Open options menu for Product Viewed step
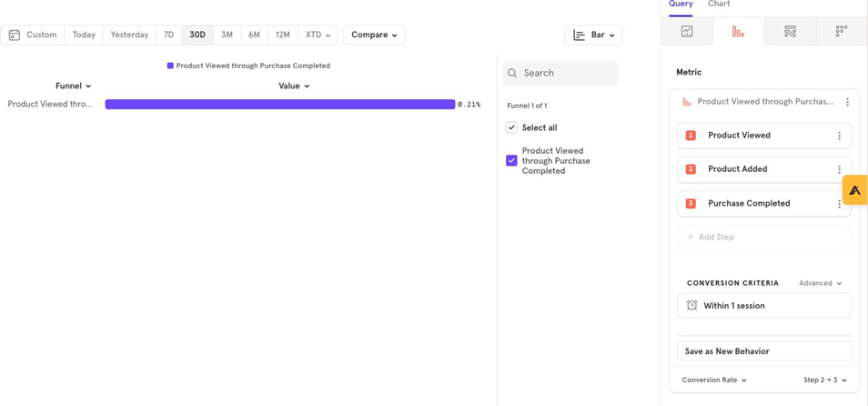868x406 pixels. point(839,136)
